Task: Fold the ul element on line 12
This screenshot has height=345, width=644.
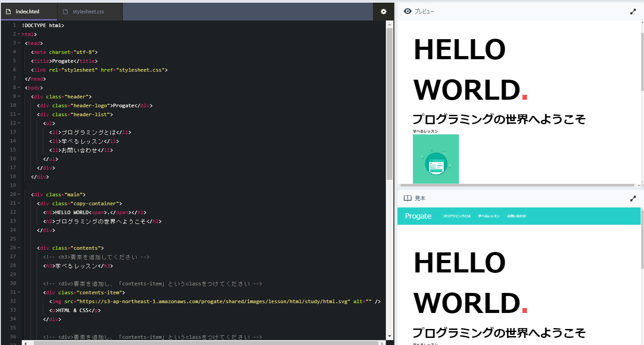Action: 19,123
